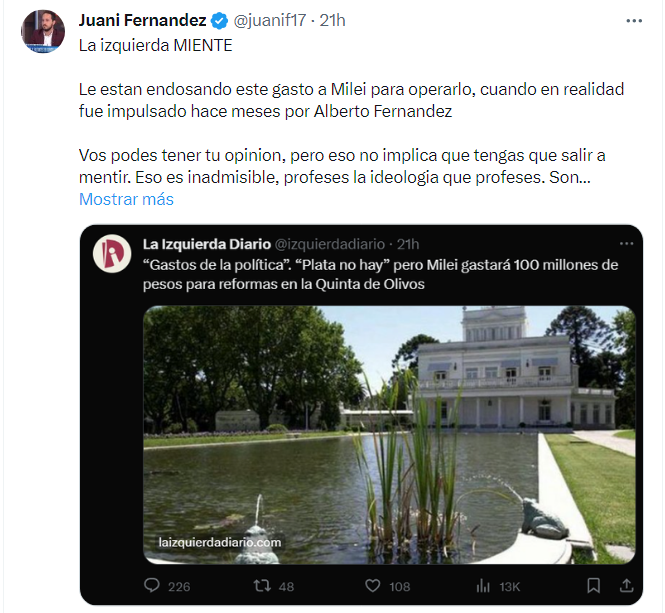Share the tweet via share icon

[x=626, y=585]
